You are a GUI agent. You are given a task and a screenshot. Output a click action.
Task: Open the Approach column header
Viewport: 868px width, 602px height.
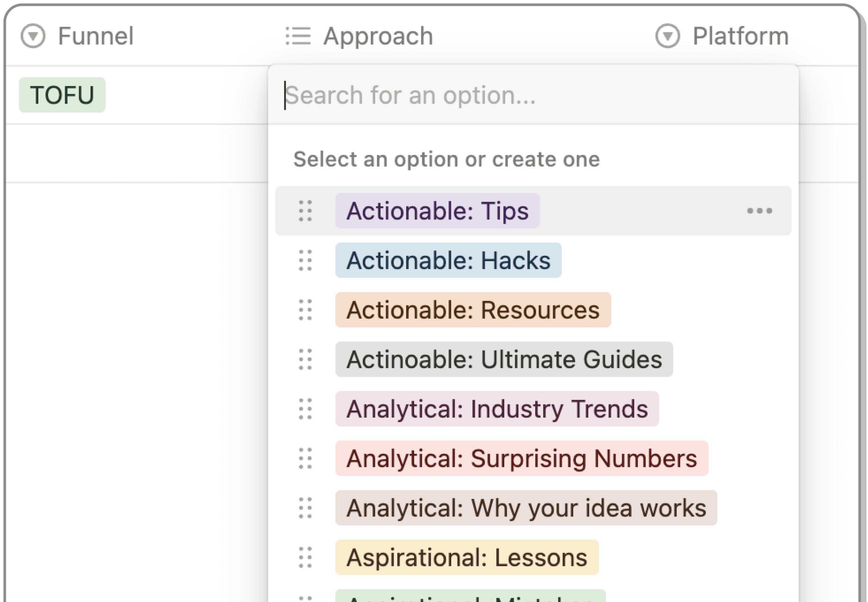378,36
